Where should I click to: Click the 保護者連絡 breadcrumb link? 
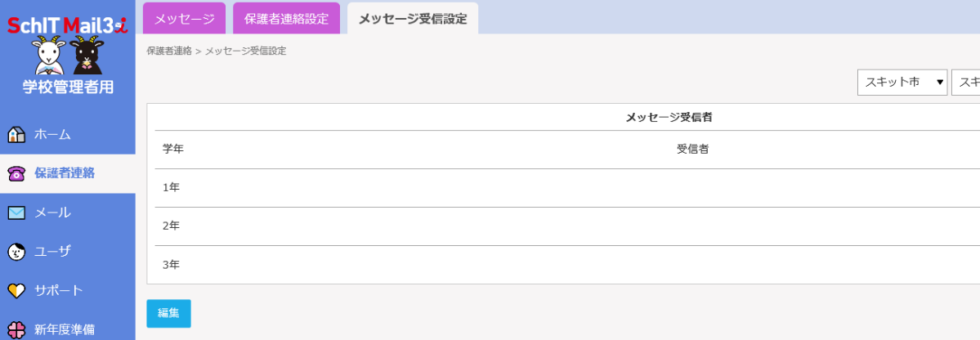[x=169, y=51]
